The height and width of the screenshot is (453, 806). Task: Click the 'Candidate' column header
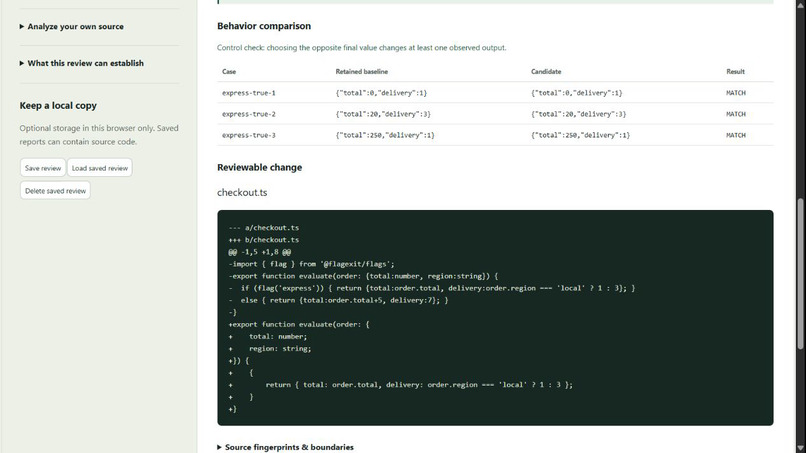coord(546,71)
